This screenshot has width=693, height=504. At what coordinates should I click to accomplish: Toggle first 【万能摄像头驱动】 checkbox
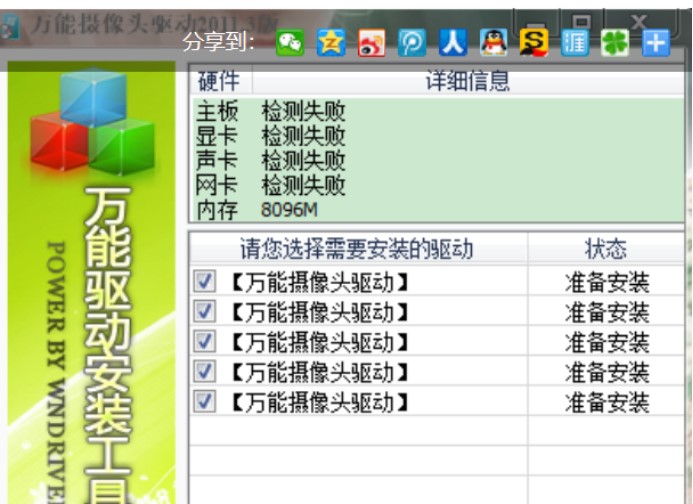click(205, 281)
